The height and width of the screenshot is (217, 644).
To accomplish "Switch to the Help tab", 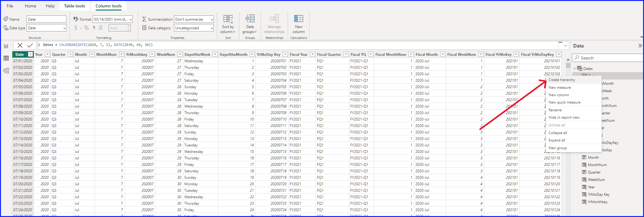I will click(x=50, y=6).
